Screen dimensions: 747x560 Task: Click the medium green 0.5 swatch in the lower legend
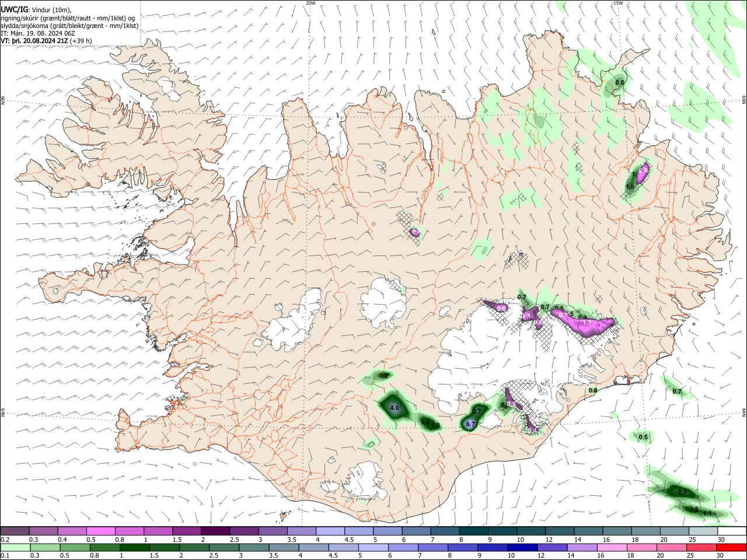pos(75,547)
